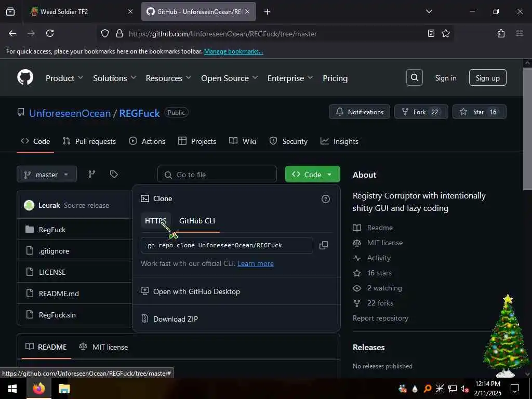Screen dimensions: 532x399
Task: Close the Weed Soldier TF2 tab
Action: click(130, 11)
